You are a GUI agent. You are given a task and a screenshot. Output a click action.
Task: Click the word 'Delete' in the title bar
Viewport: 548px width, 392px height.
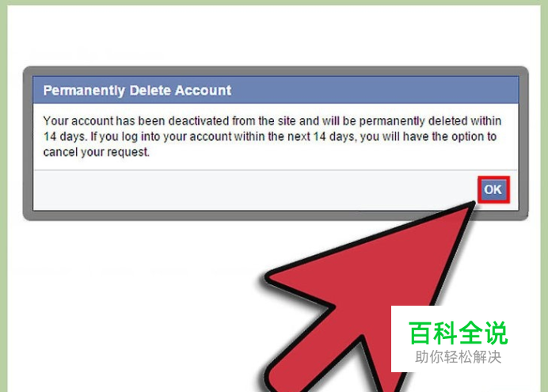(x=150, y=90)
